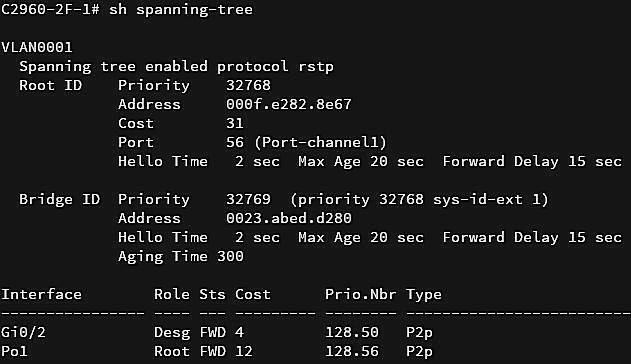Click the Type column header
Viewport: 631px width, 364px height.
coord(424,295)
